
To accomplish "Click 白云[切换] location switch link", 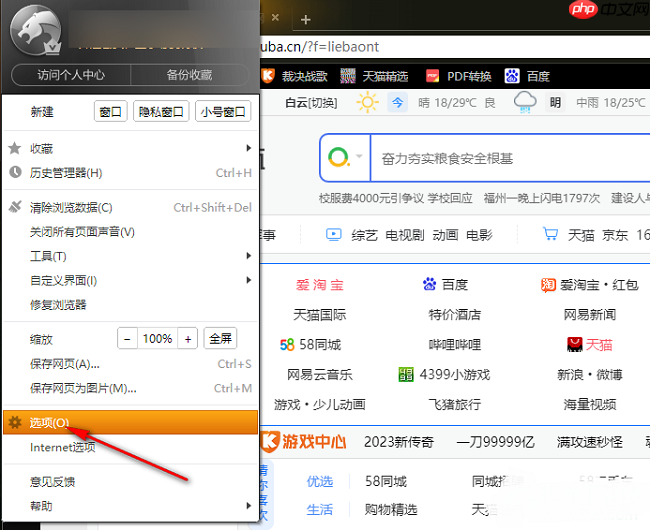I will [x=311, y=103].
